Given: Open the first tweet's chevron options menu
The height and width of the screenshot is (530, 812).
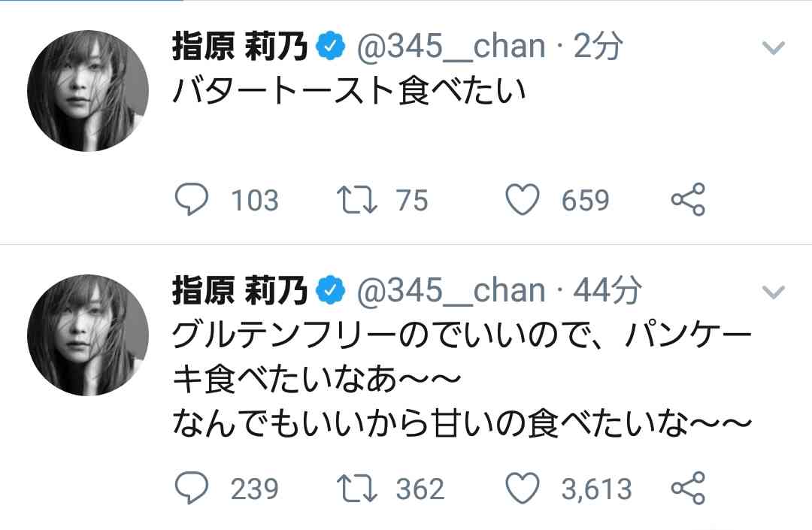Looking at the screenshot, I should pos(774,48).
